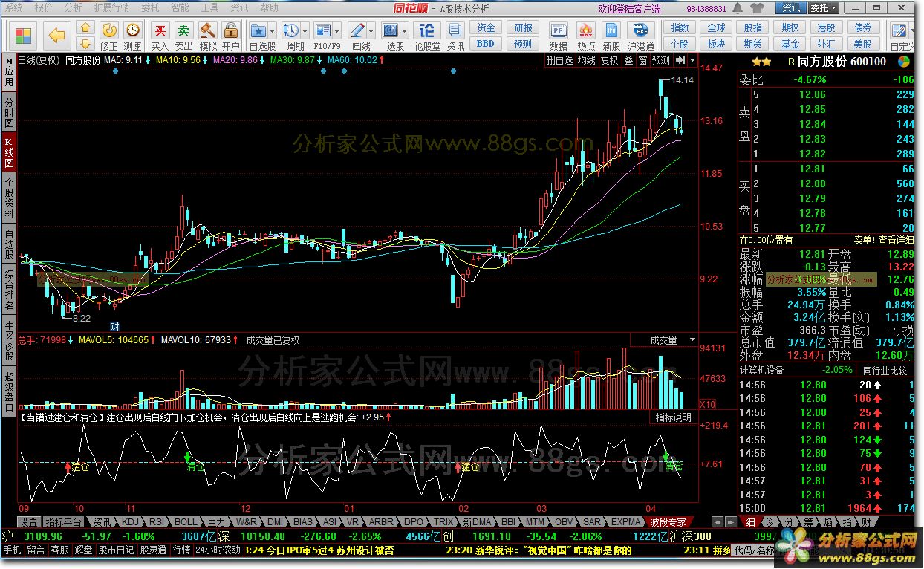The height and width of the screenshot is (569, 924).
Task: Click the 开户 open account lock icon
Action: point(231,30)
